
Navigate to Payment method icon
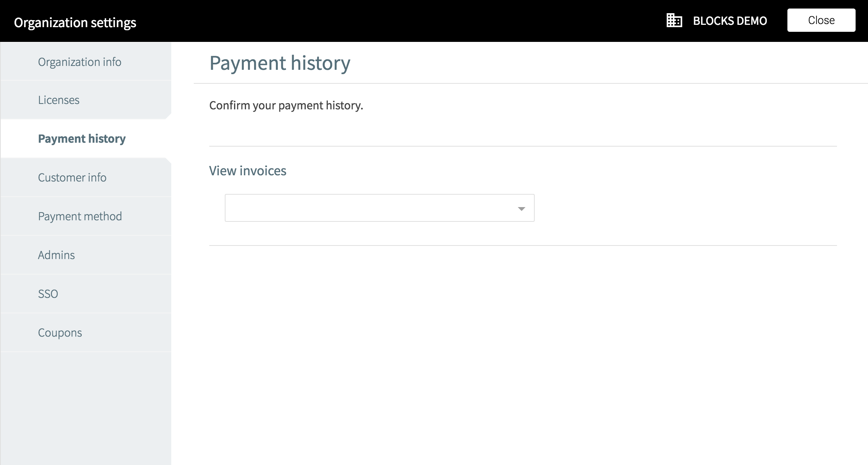[x=86, y=216]
